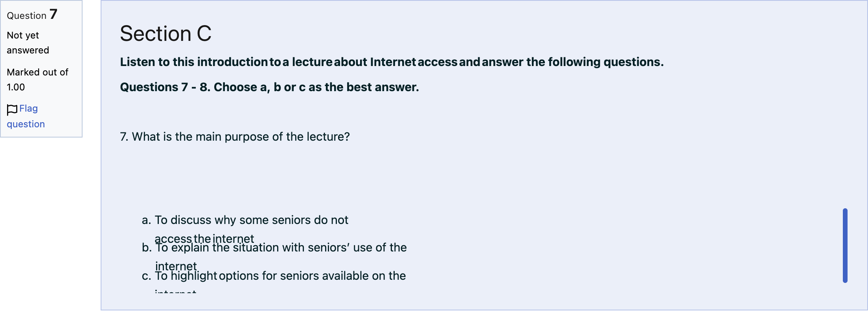Click the letter 'a.' option marker
868x323 pixels.
(x=147, y=220)
